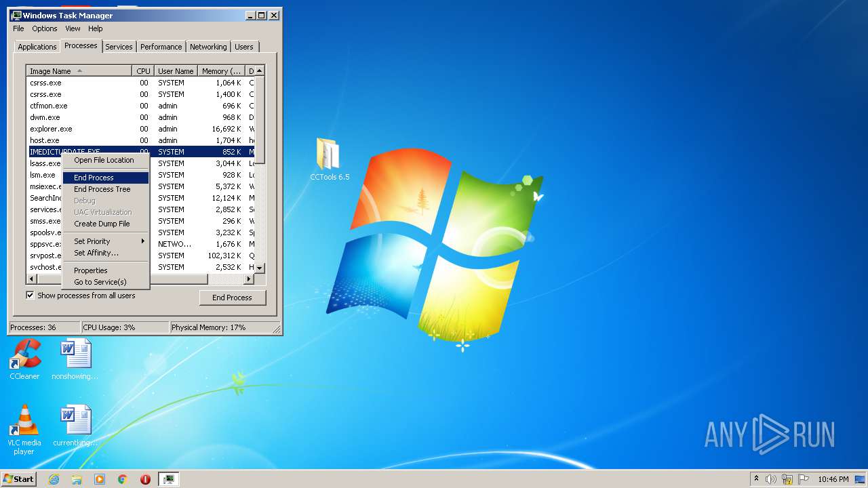
Task: Open the network status tray icon
Action: (x=787, y=479)
